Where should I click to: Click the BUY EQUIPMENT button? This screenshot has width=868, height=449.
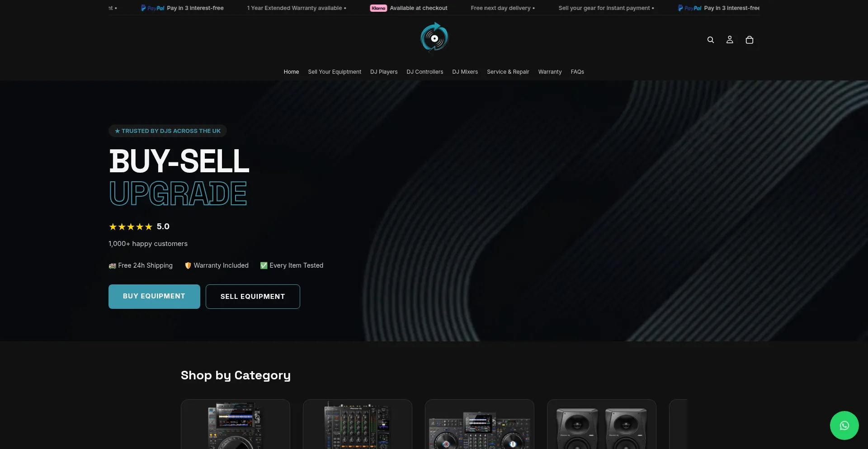coord(154,297)
